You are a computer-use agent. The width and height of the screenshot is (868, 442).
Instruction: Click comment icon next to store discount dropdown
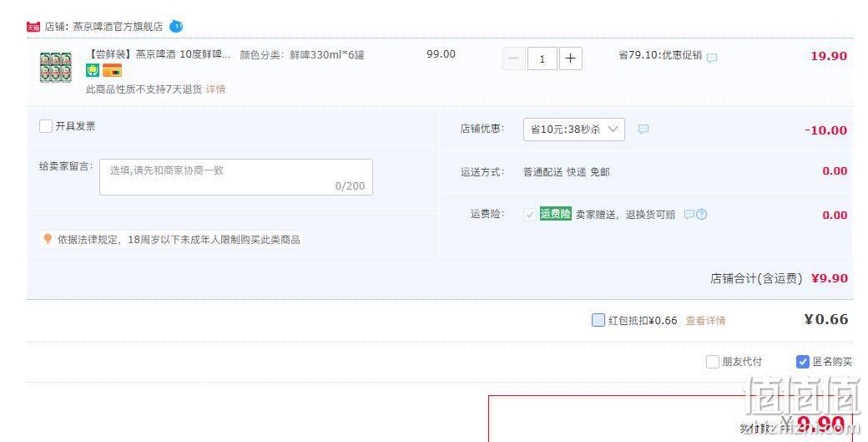tap(643, 129)
